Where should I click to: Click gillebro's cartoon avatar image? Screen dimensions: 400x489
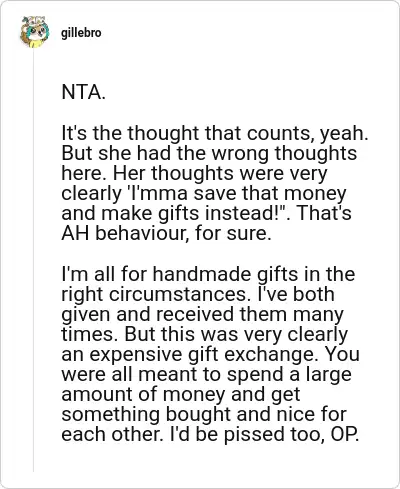[x=34, y=32]
